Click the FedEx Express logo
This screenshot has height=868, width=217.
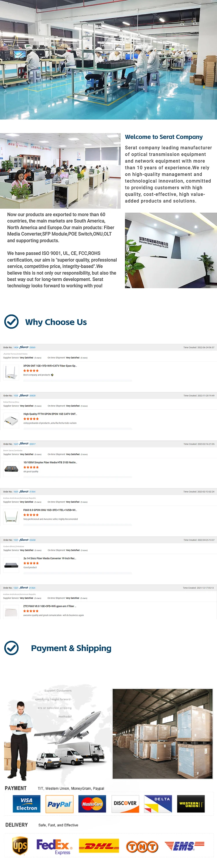pos(54,846)
